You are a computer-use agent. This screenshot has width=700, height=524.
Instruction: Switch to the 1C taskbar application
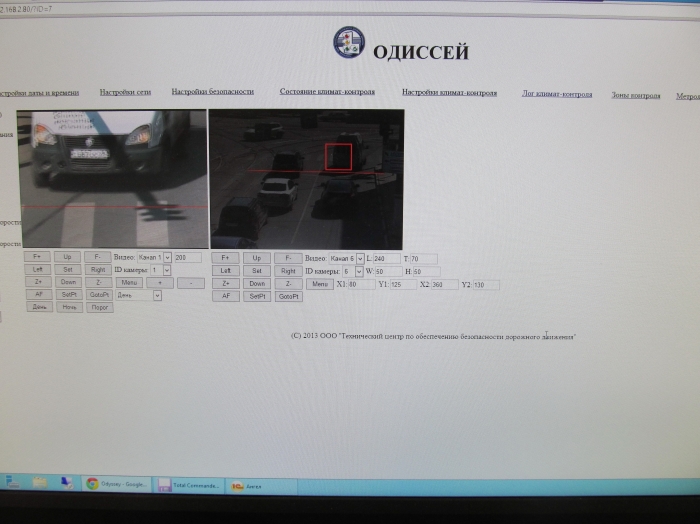[x=262, y=486]
